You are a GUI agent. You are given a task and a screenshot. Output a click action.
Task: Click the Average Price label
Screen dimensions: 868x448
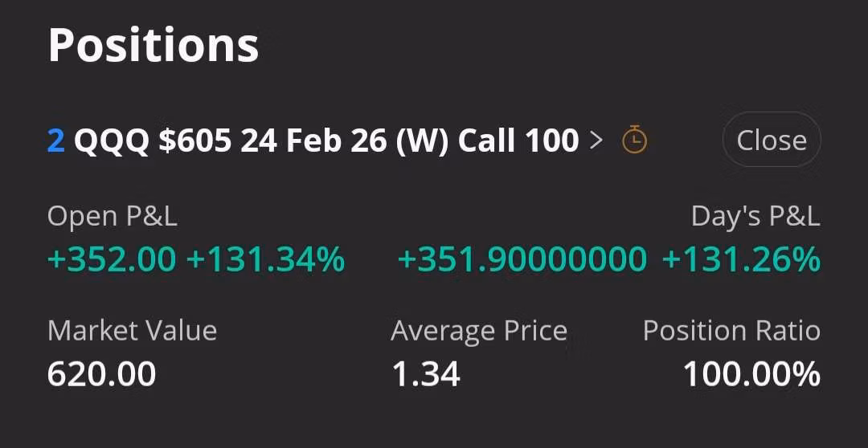(479, 331)
